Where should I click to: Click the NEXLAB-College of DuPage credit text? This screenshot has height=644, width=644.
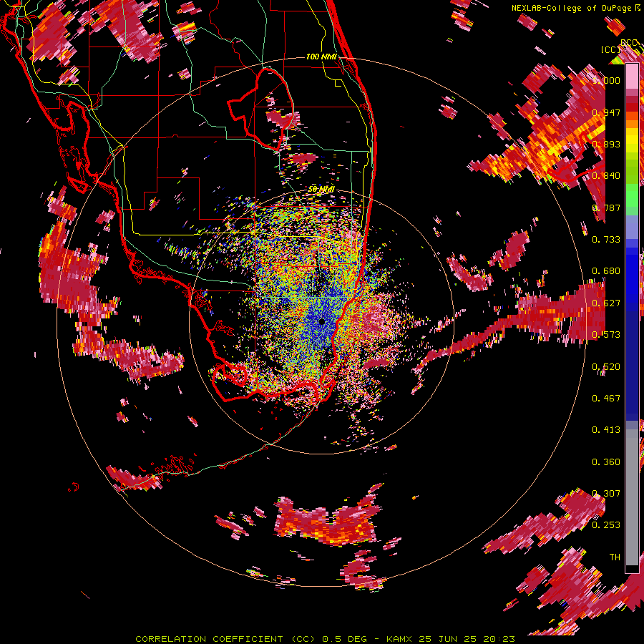pyautogui.click(x=572, y=8)
